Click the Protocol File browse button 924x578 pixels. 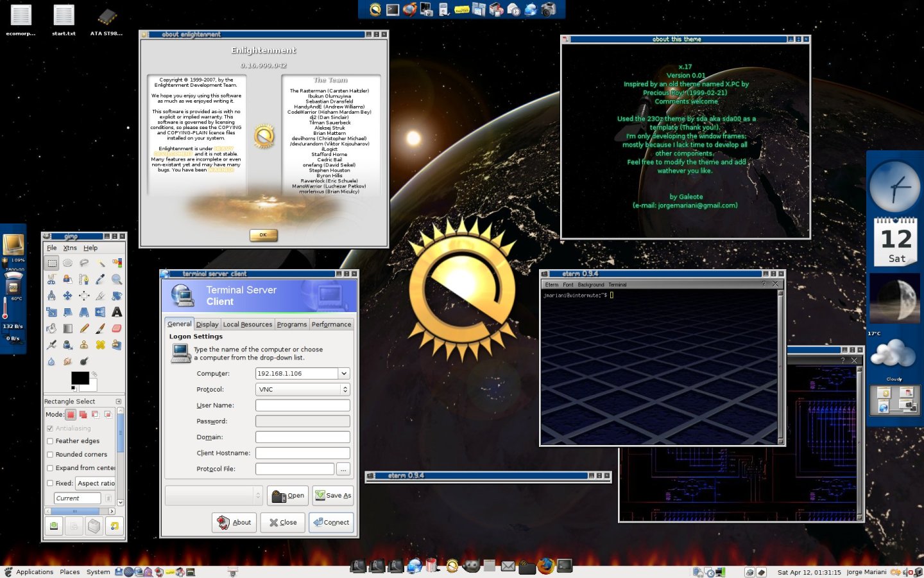(343, 469)
